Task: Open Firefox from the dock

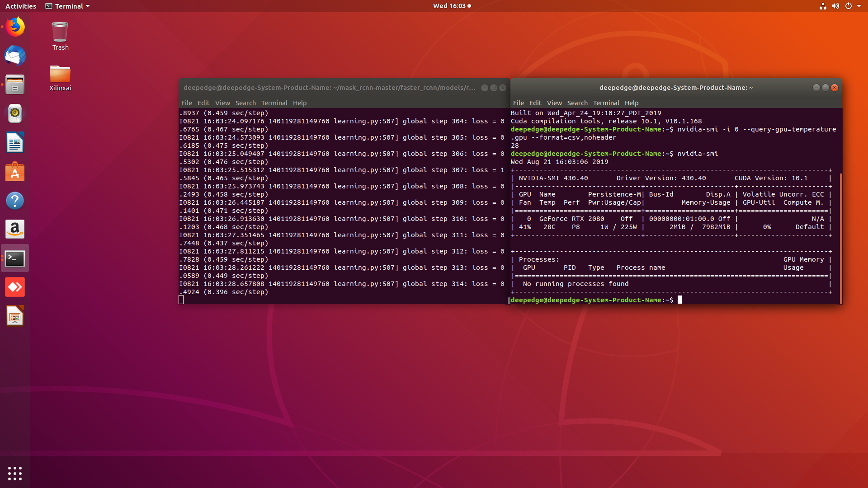Action: coord(15,27)
